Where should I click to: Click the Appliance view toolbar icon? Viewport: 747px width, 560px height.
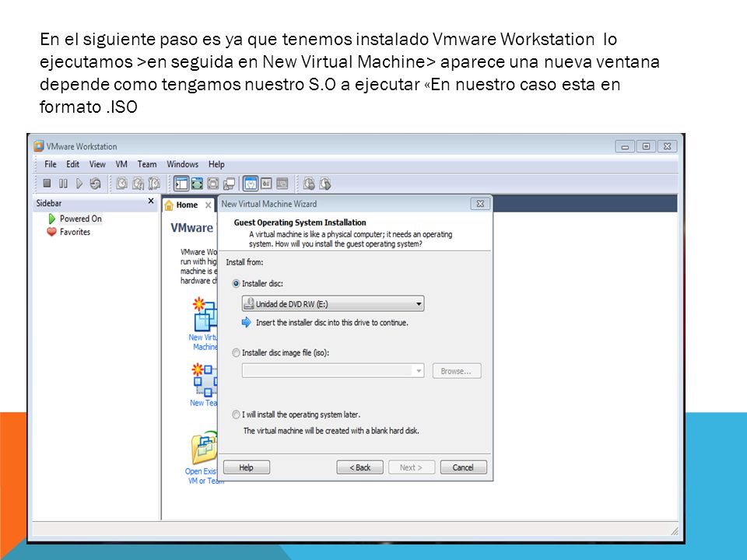click(266, 184)
